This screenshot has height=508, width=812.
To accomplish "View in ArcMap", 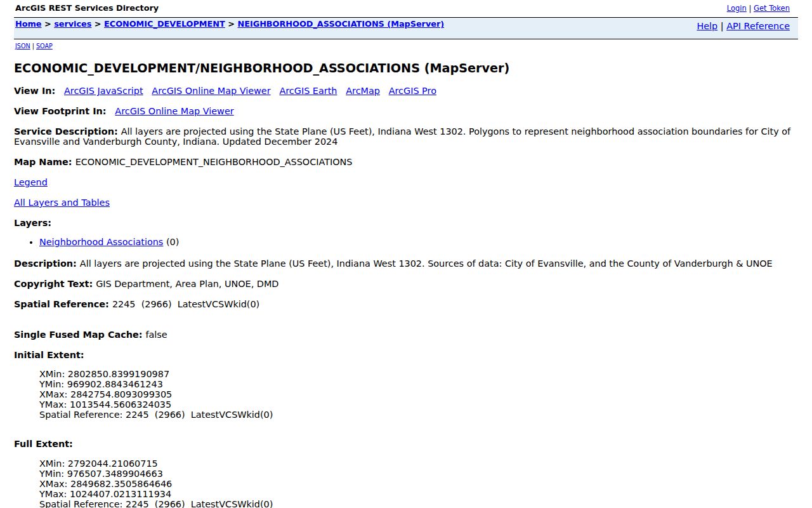I will (x=363, y=91).
